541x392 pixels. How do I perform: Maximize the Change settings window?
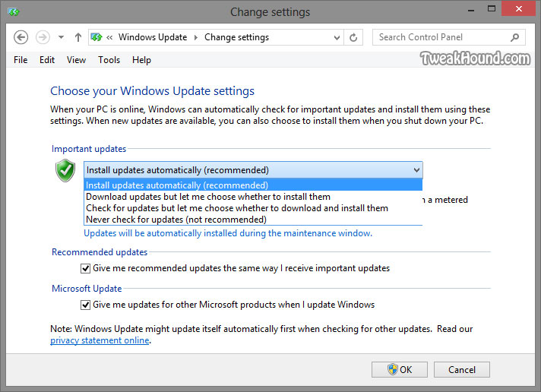click(x=492, y=9)
